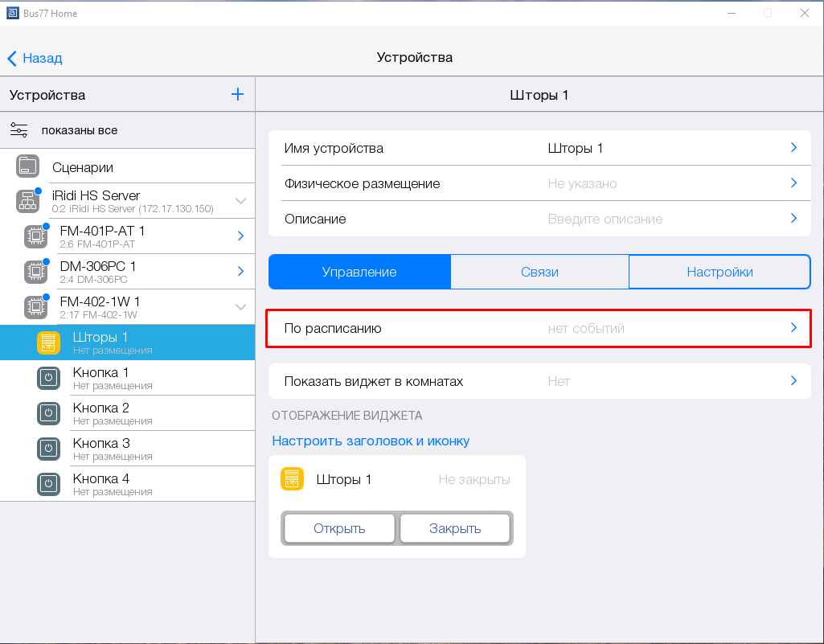Click the plus icon to add device
The height and width of the screenshot is (644, 824).
[237, 95]
